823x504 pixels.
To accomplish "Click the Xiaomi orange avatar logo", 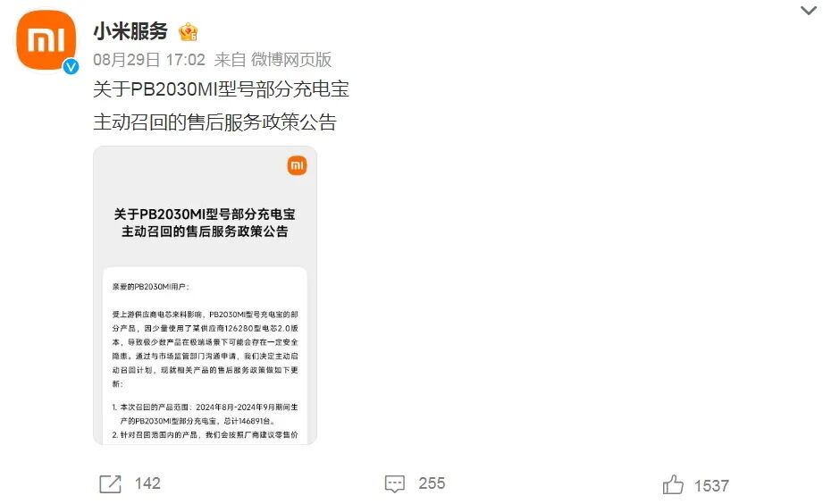I will click(46, 40).
